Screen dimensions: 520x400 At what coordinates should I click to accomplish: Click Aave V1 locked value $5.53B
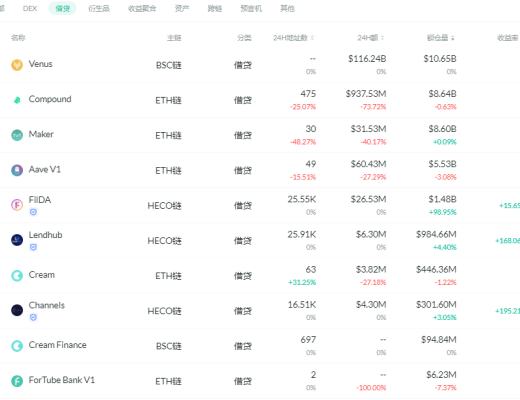(442, 164)
